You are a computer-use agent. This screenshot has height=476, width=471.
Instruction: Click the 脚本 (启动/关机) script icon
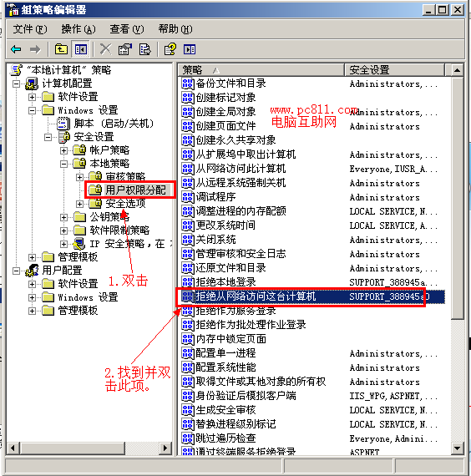(63, 124)
